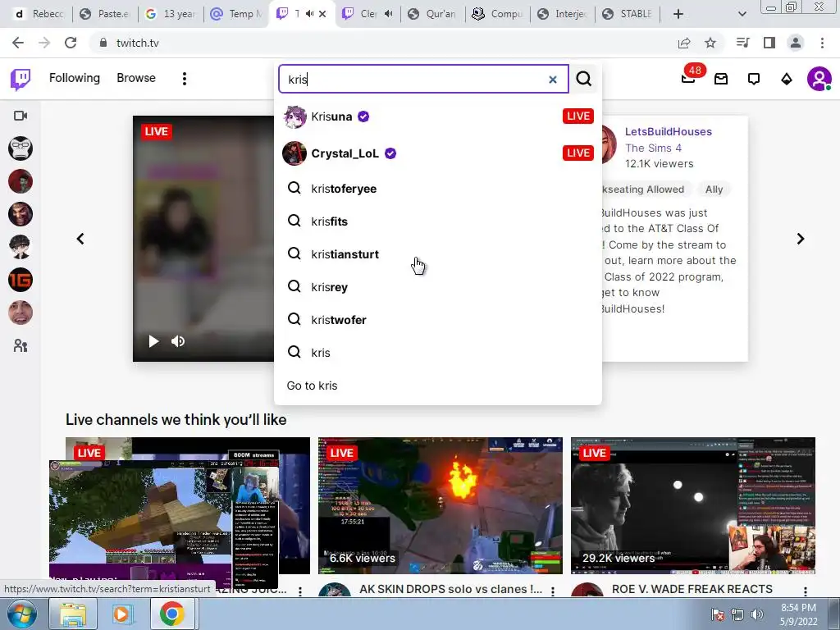Open the 29.2K viewers stream thumbnail

click(x=692, y=505)
